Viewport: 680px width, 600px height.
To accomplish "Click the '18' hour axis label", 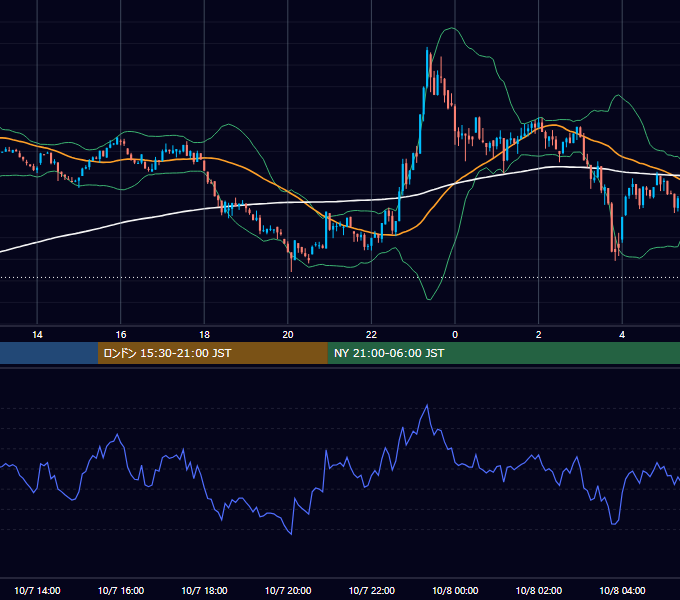I will 204,335.
